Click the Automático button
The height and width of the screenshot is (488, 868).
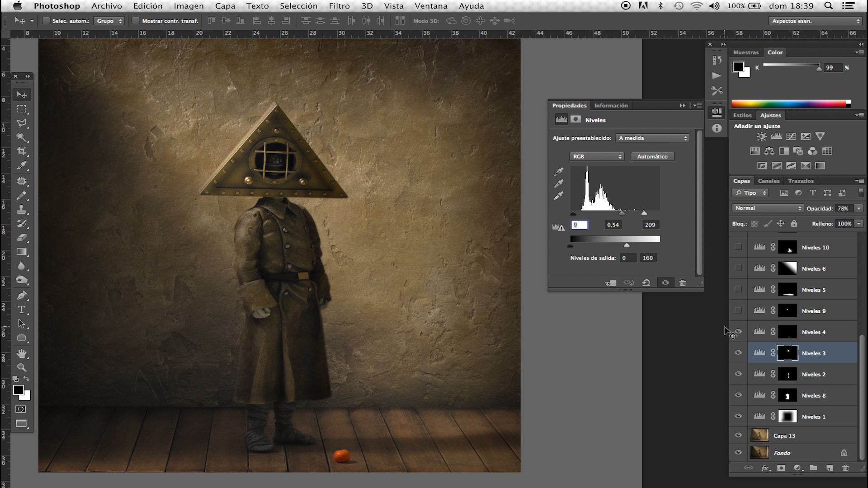tap(652, 156)
